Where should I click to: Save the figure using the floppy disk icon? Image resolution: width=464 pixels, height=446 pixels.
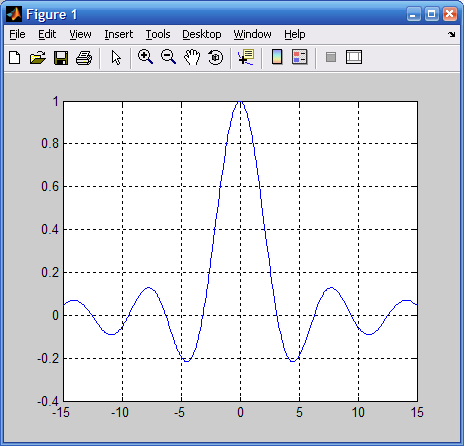point(61,58)
